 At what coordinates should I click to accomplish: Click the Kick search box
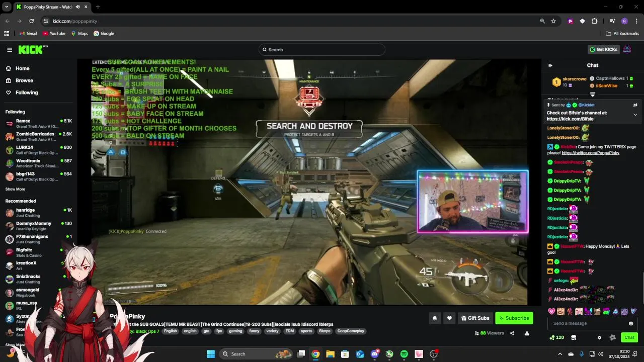(322, 49)
